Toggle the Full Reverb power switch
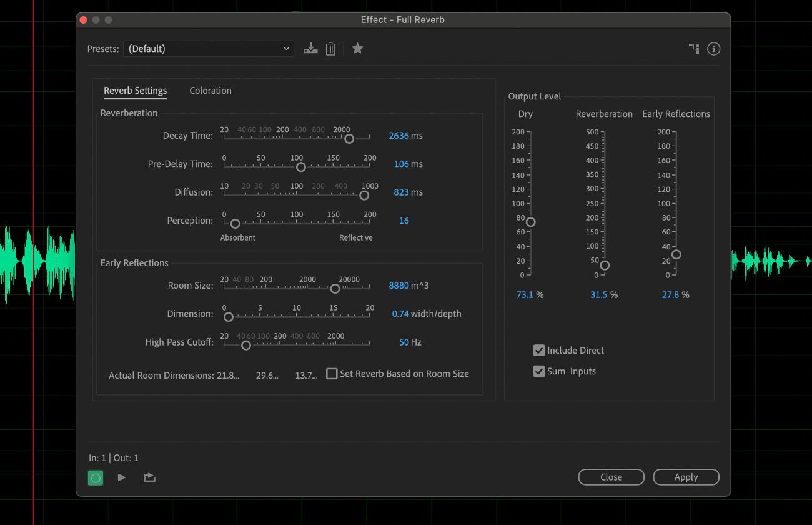Screen dimensions: 812x525 (95, 477)
